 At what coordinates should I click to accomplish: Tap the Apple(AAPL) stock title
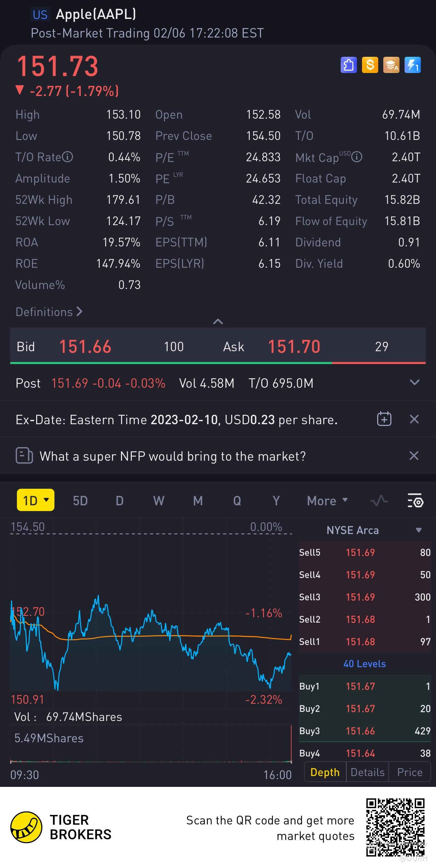[x=96, y=14]
